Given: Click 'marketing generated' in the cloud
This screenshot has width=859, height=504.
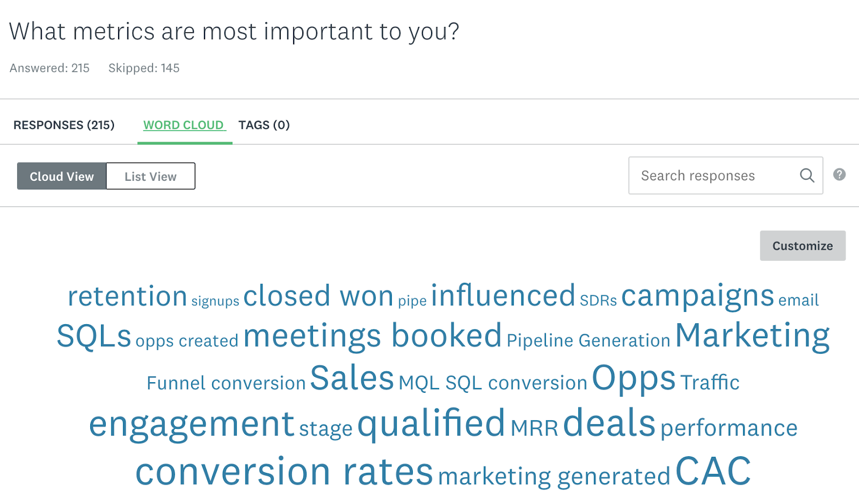Looking at the screenshot, I should point(554,477).
